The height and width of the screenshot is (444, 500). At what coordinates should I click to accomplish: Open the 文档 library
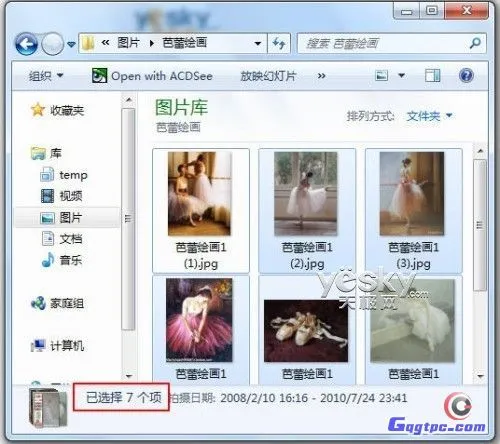coord(71,239)
